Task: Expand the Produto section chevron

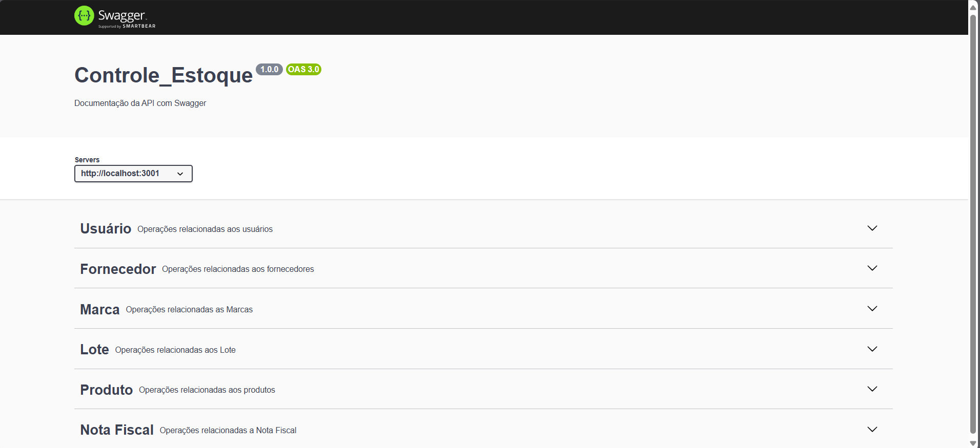Action: point(872,389)
